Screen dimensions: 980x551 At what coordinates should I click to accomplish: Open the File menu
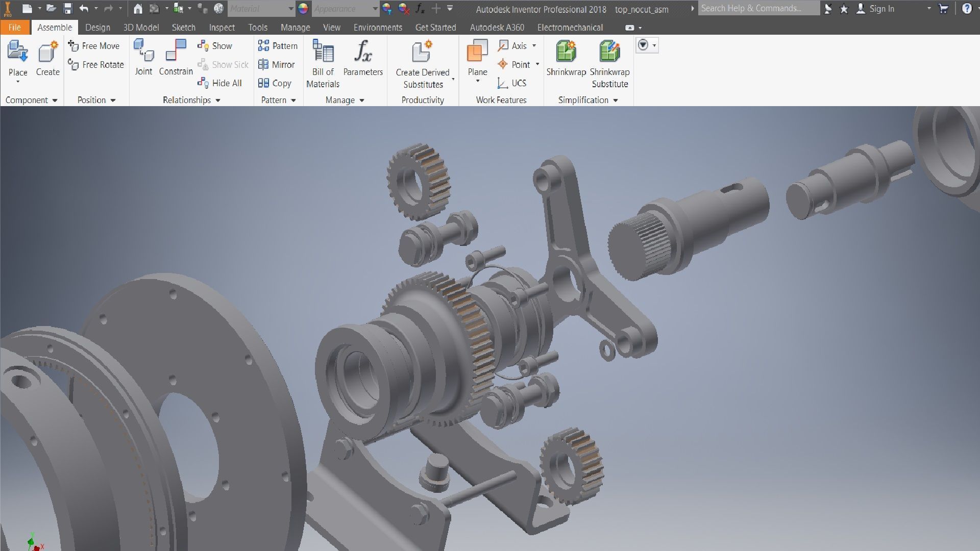(x=15, y=28)
